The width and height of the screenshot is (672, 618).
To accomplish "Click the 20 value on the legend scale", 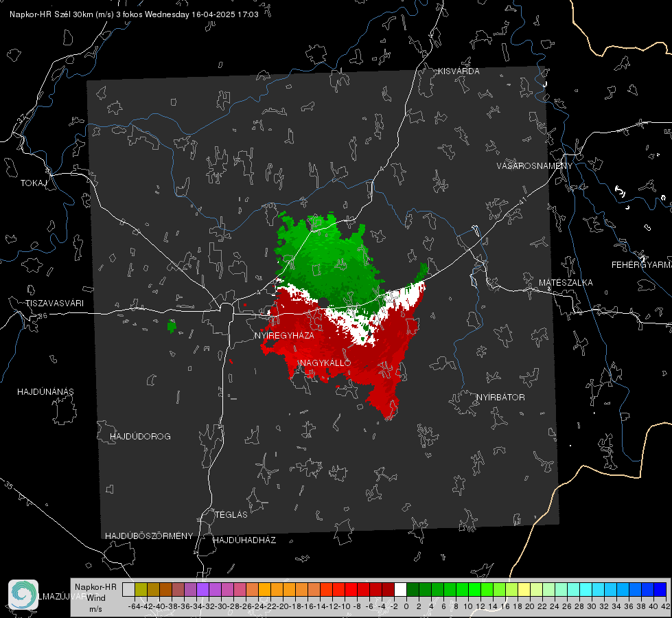I will (530, 606).
